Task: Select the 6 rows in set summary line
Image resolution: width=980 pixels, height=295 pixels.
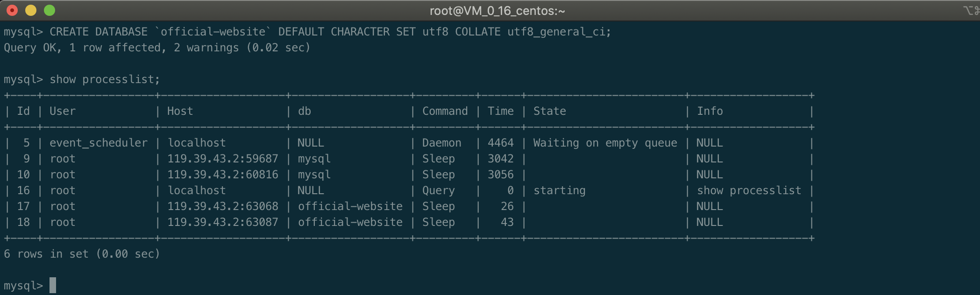Action: pyautogui.click(x=81, y=254)
